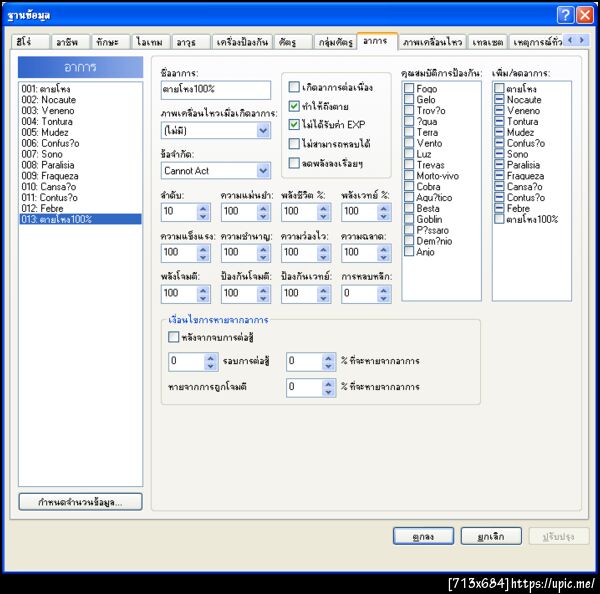Select 012: Febre in state list
Image resolution: width=600 pixels, height=594 pixels.
pyautogui.click(x=80, y=209)
